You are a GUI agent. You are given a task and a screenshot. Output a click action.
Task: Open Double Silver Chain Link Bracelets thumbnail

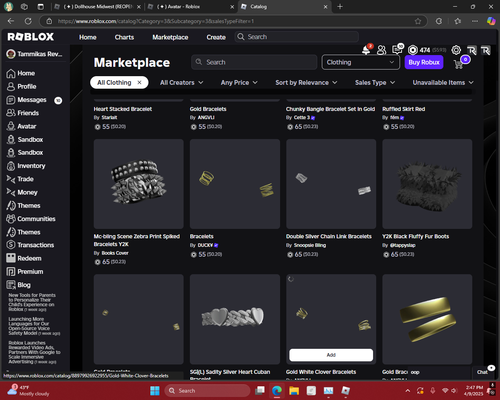pos(331,184)
